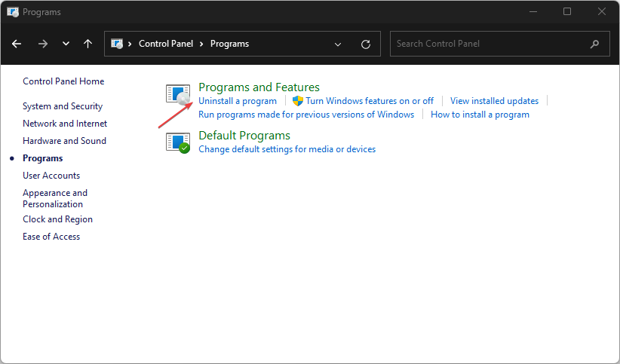Focus the Search Control Panel field
This screenshot has height=364, width=620.
[x=500, y=44]
